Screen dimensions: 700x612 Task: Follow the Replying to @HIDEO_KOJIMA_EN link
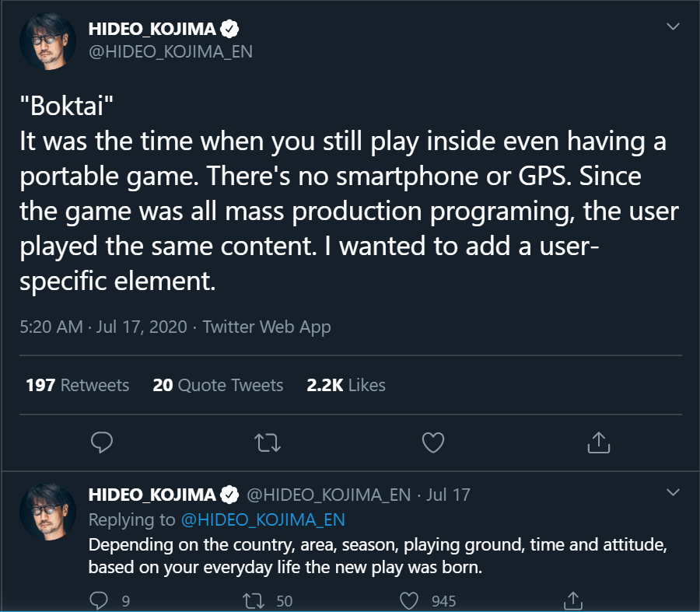(x=263, y=519)
